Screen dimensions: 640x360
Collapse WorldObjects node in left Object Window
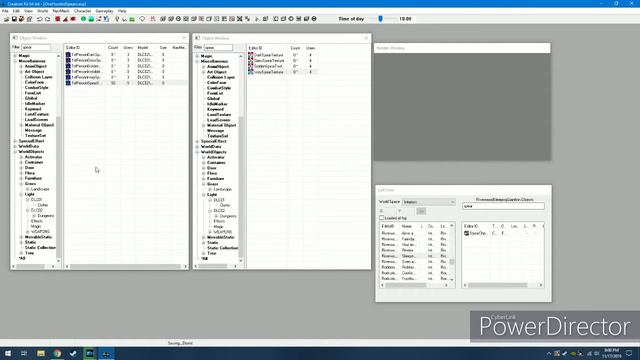[x=15, y=151]
